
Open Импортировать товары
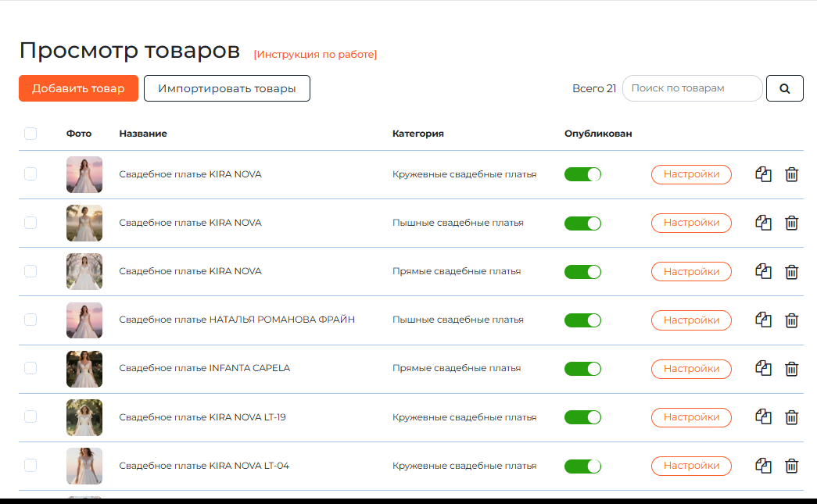click(x=227, y=88)
